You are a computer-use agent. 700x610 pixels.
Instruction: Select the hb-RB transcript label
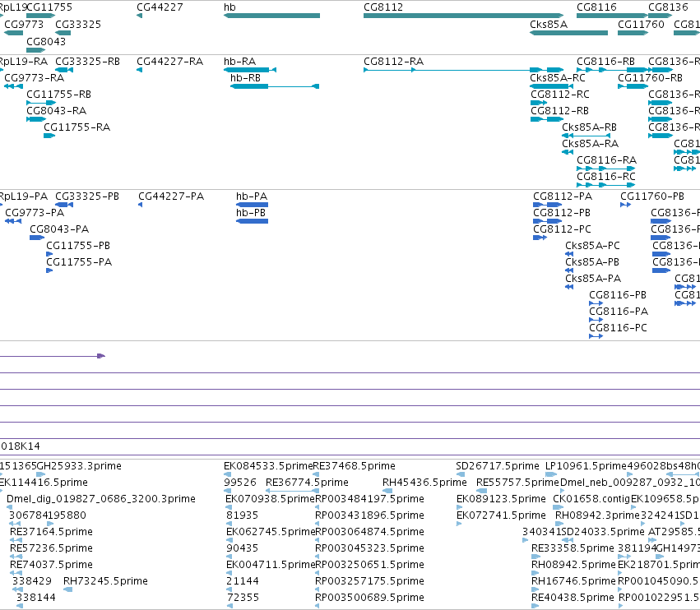(245, 77)
